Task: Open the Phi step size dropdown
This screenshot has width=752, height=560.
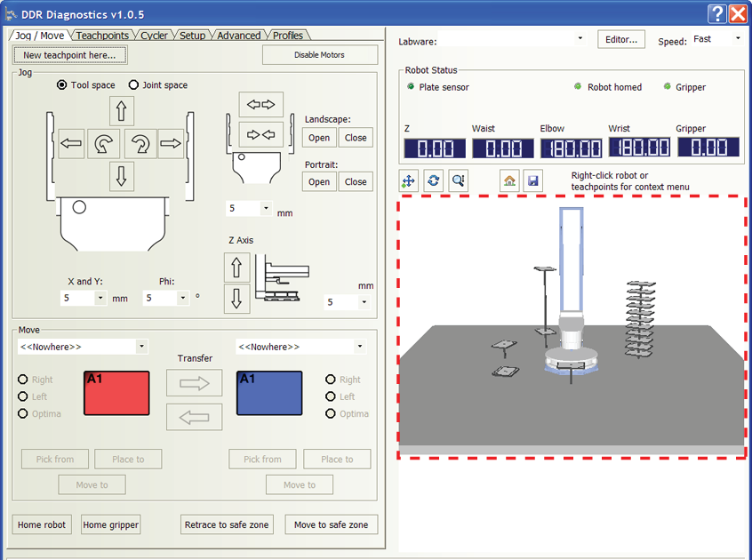Action: tap(183, 299)
